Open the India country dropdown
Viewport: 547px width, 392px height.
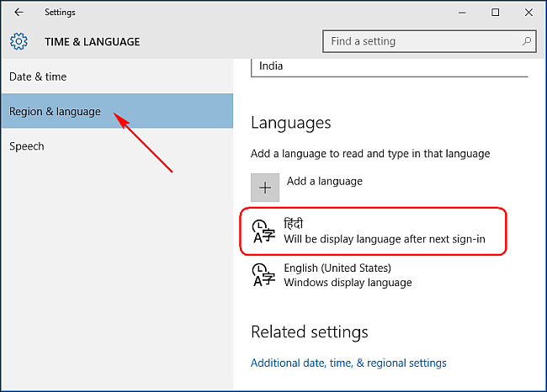(x=389, y=67)
